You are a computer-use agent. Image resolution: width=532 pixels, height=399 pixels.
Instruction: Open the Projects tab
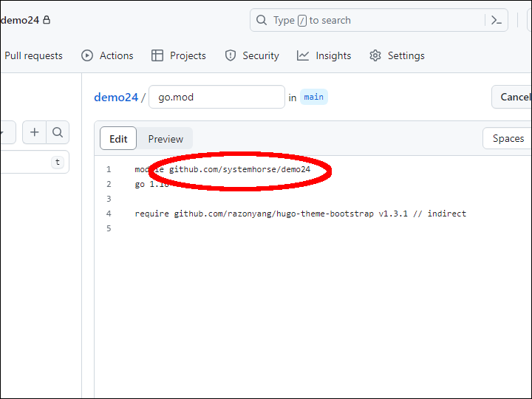tap(179, 55)
